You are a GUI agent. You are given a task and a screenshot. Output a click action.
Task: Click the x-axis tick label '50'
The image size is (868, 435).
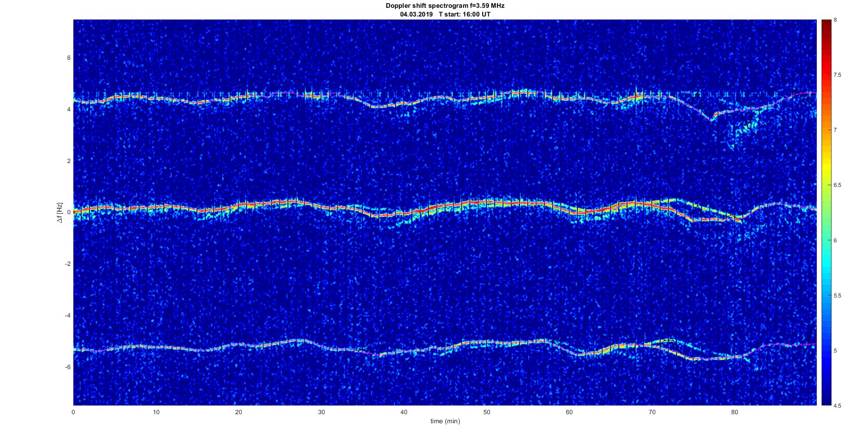coord(487,412)
